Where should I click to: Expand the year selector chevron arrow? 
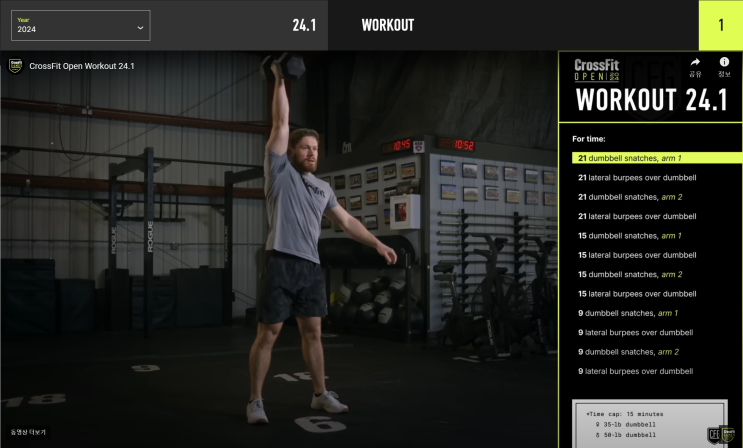[x=140, y=28]
